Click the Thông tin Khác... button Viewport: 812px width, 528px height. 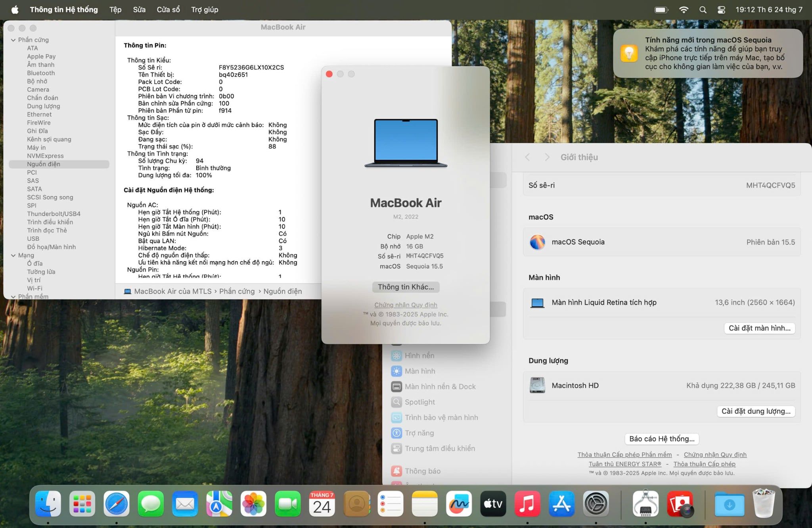pyautogui.click(x=406, y=287)
